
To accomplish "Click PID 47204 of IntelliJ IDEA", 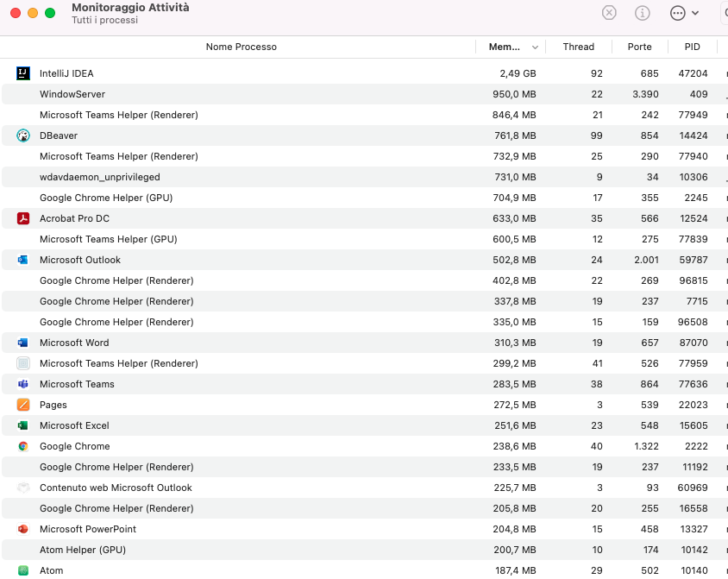I will pos(693,73).
